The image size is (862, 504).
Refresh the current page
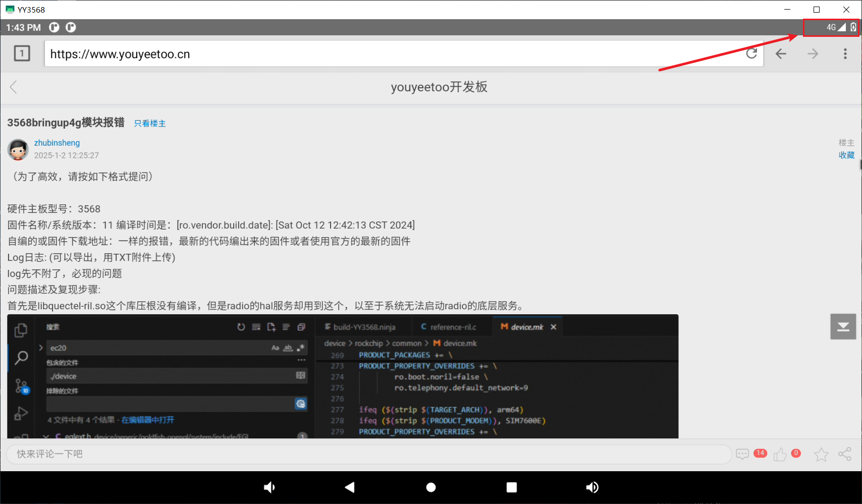[751, 53]
